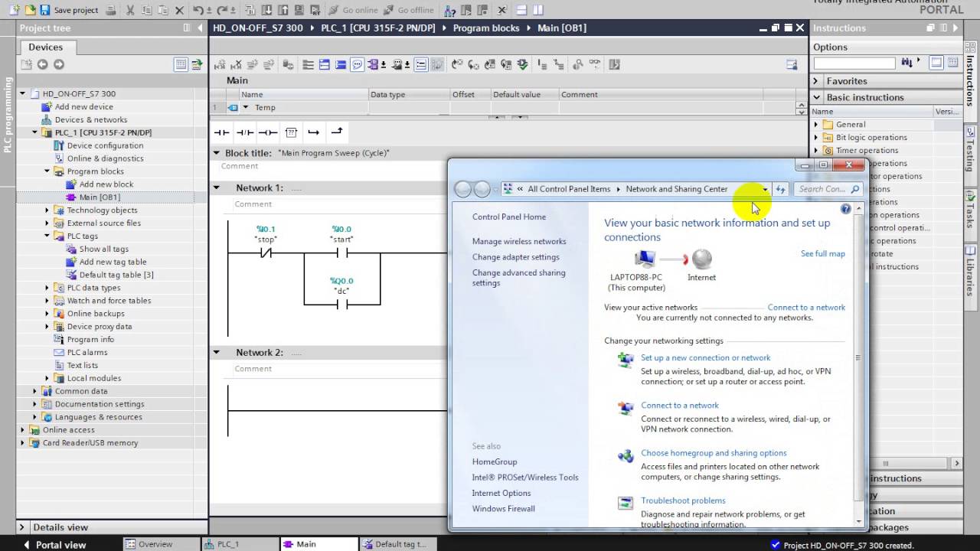Insert a normally open contact

221,132
